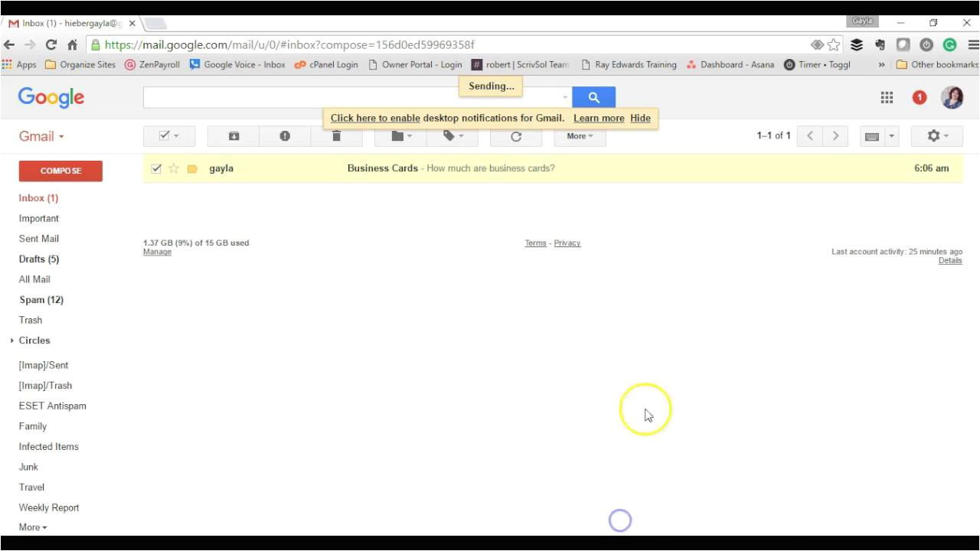Open the Google apps grid

(887, 97)
